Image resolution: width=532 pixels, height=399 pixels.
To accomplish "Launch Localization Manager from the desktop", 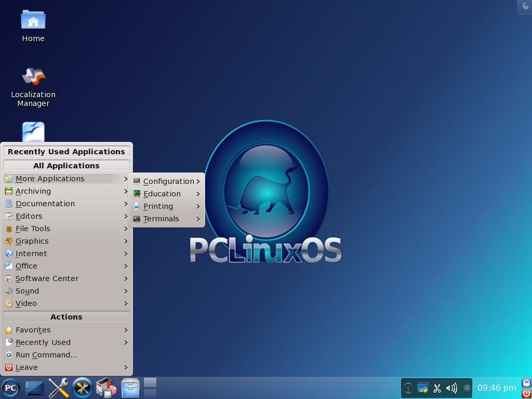I will click(33, 87).
